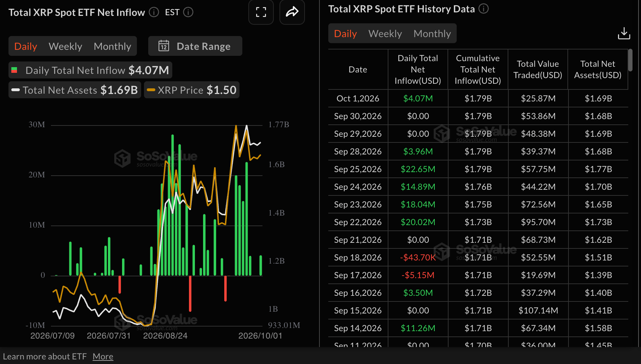Click the -$43.70K outflow value
Image resolution: width=641 pixels, height=364 pixels.
click(x=418, y=257)
